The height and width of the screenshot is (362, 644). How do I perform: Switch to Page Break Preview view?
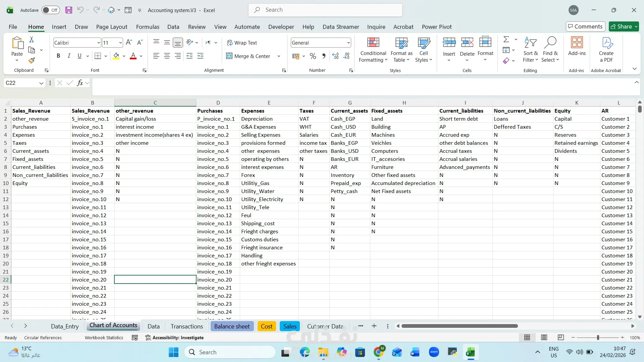[x=560, y=337]
